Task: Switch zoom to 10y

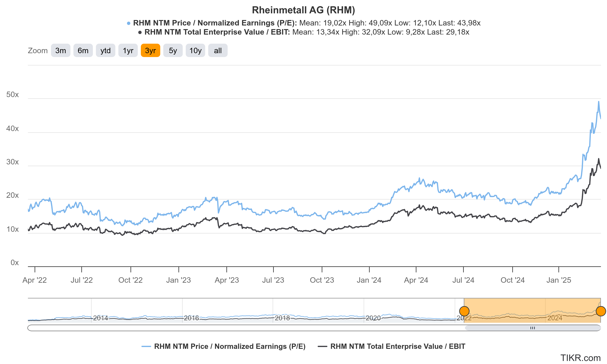Action: coord(195,51)
